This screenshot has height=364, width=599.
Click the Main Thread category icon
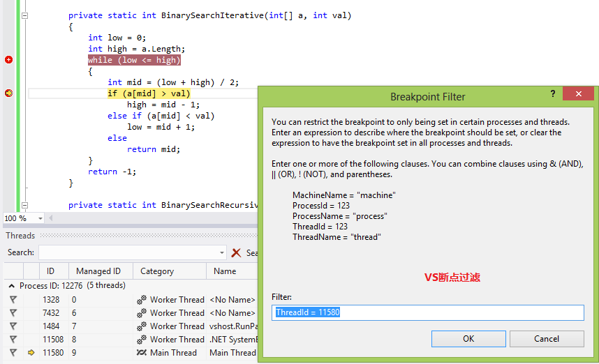[x=142, y=353]
